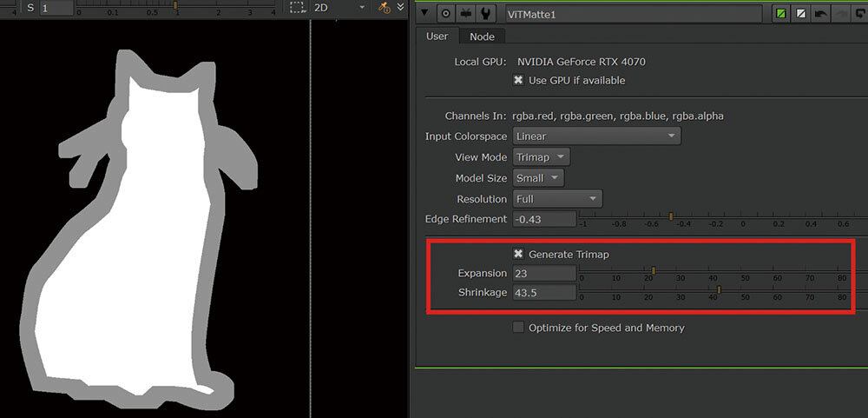The height and width of the screenshot is (418, 868).
Task: Open the Resolution Full dropdown
Action: (x=557, y=199)
